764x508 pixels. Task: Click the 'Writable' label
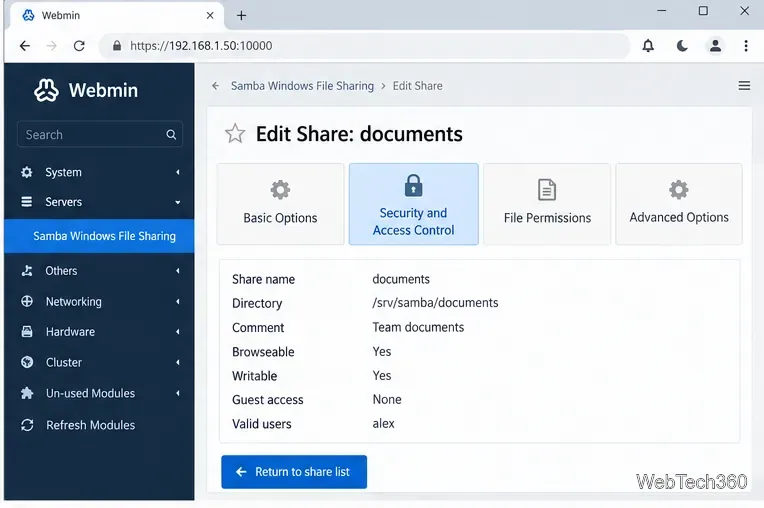tap(254, 376)
